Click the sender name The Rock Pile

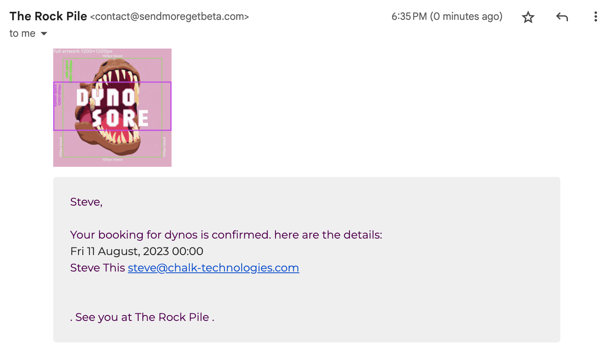pos(48,16)
